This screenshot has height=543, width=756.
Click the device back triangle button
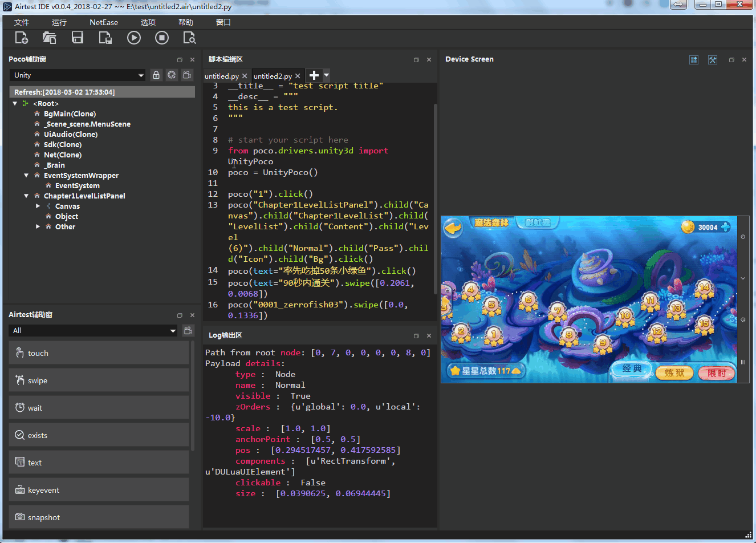tap(743, 320)
